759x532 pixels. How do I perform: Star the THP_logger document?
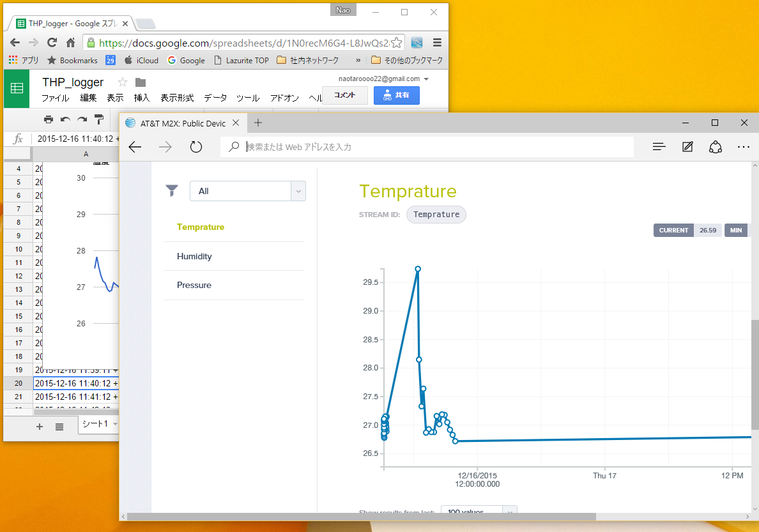(123, 82)
